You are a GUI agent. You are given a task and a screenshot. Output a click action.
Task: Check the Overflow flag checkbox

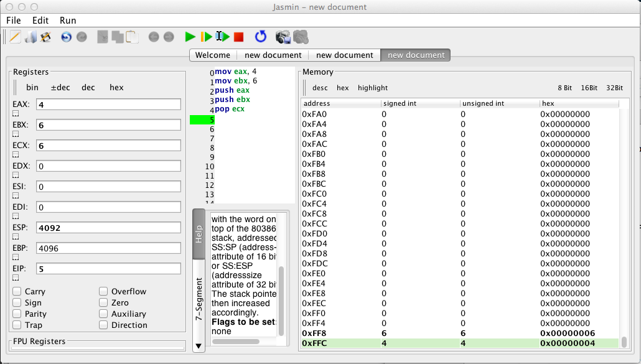coord(103,291)
